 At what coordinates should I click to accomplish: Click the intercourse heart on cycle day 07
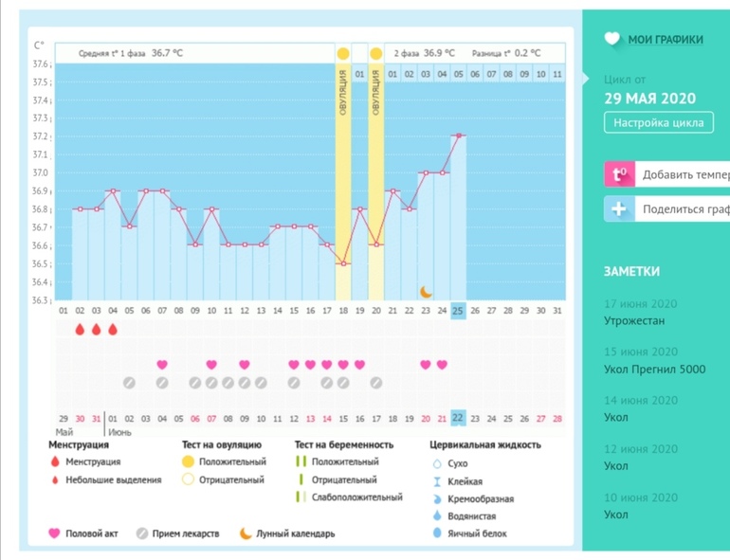(x=162, y=365)
